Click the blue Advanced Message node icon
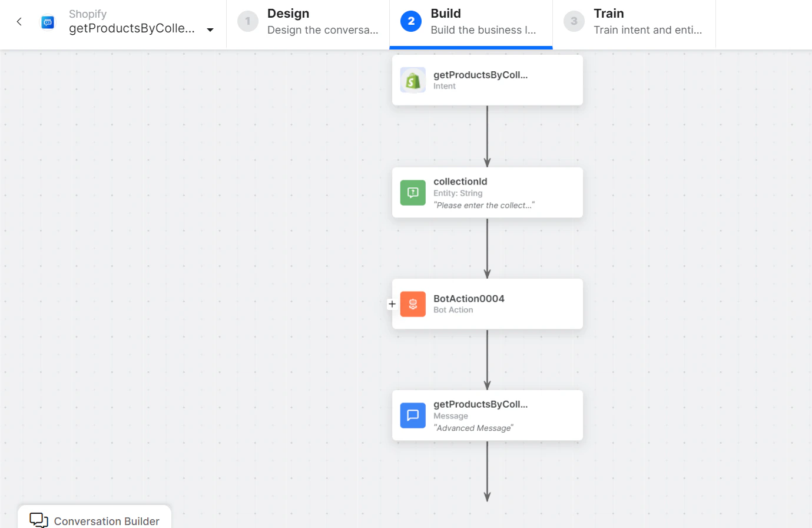812x528 pixels. pos(412,415)
